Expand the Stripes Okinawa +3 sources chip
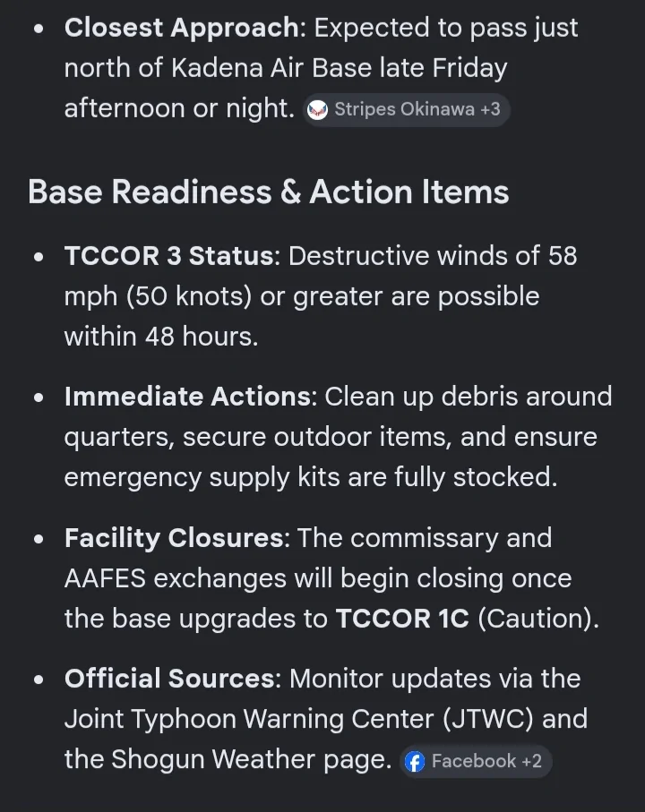 (406, 110)
